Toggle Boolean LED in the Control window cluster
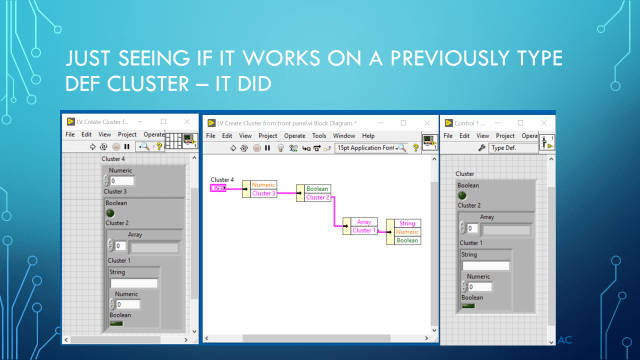 [x=462, y=196]
